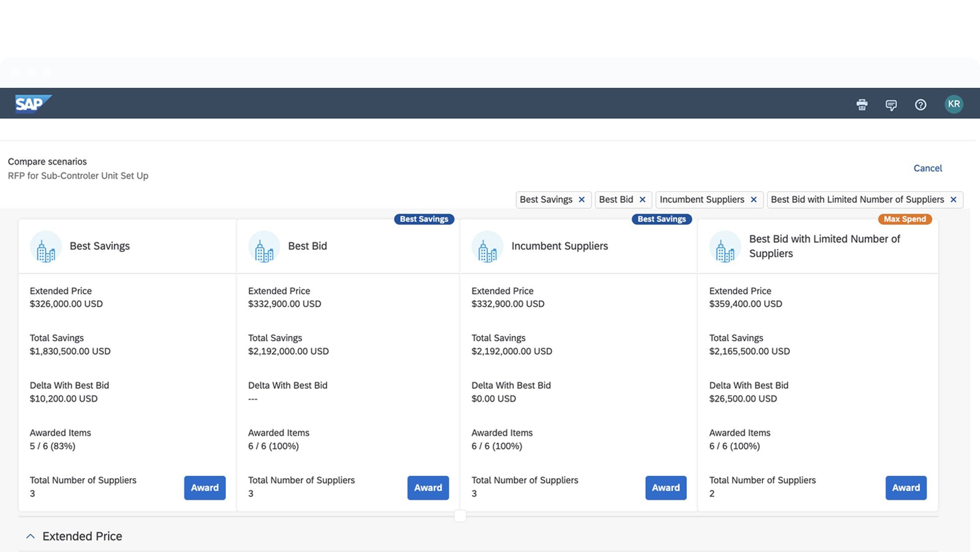Award the Best Savings scenario

205,487
